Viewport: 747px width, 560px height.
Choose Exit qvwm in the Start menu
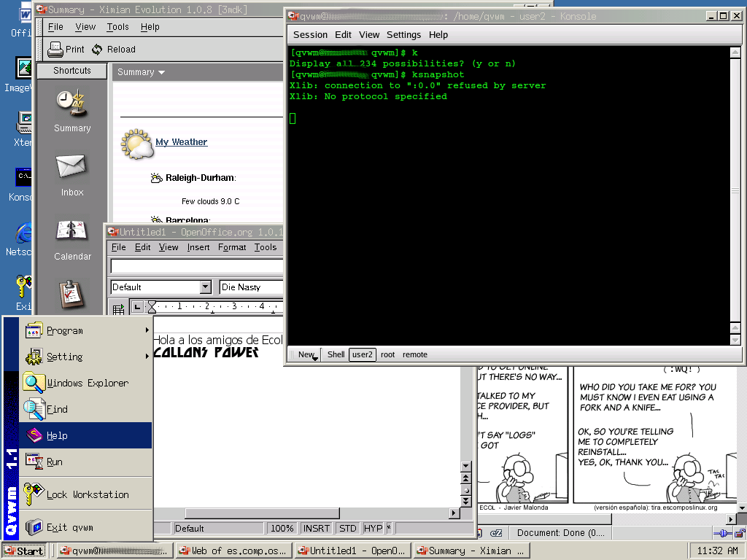(x=86, y=527)
